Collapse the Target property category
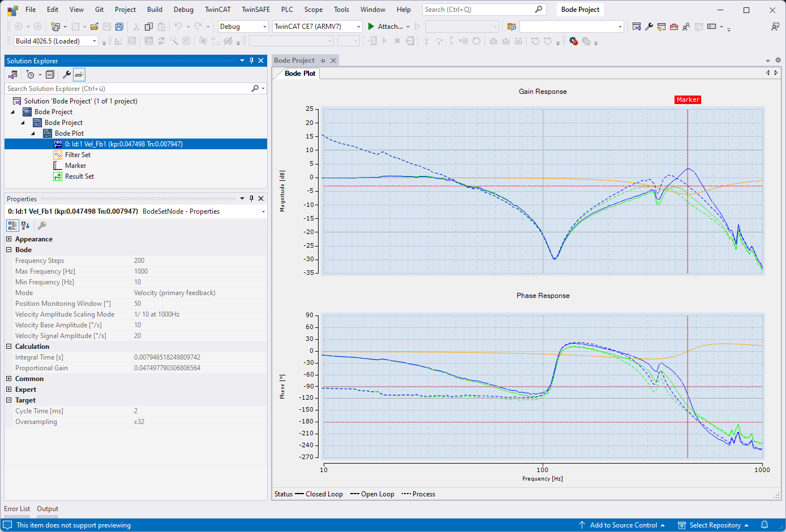The image size is (786, 532). (x=9, y=400)
